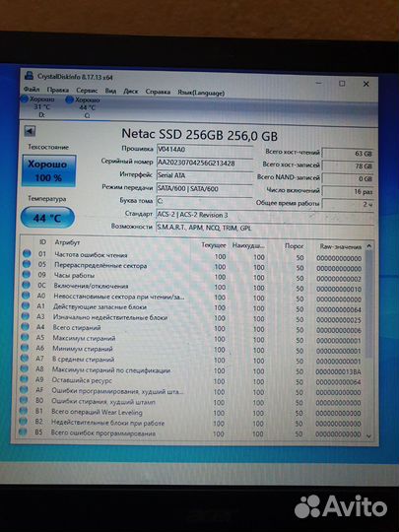This screenshot has height=532, width=399.
Task: Maximize the CrystalDiskInfo window
Action: [342, 83]
